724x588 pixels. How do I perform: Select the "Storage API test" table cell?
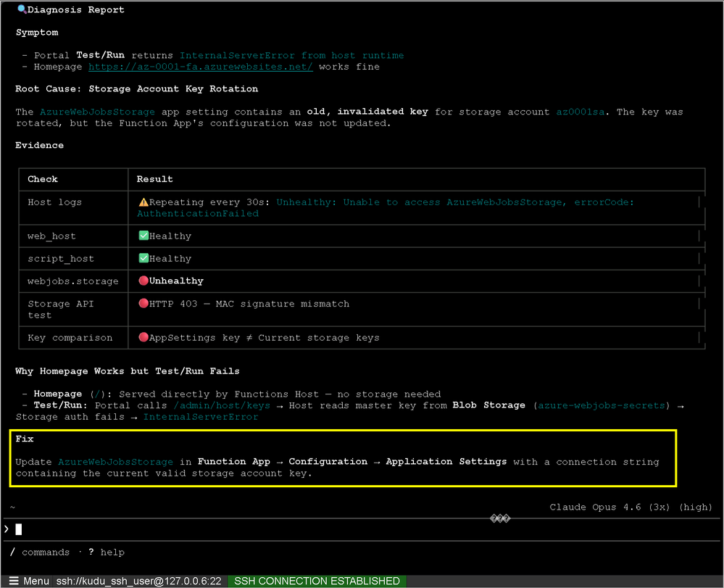click(73, 310)
